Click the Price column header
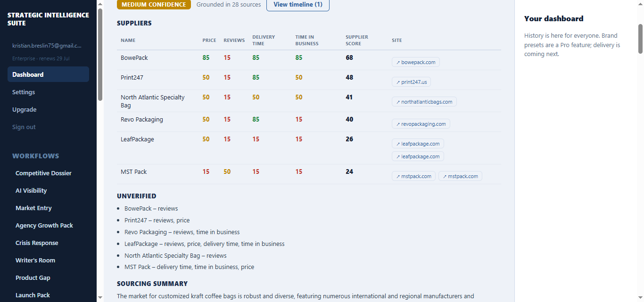This screenshot has width=644, height=302. (x=209, y=41)
